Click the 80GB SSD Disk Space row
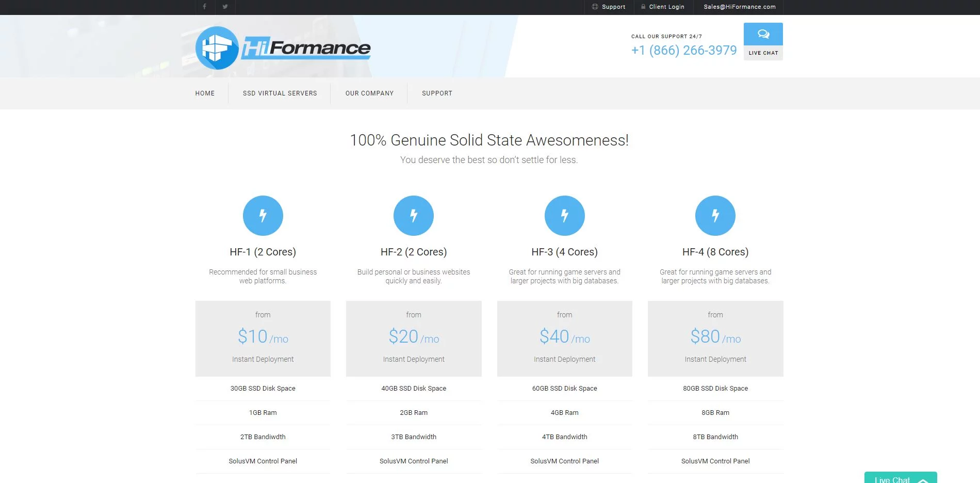 715,389
